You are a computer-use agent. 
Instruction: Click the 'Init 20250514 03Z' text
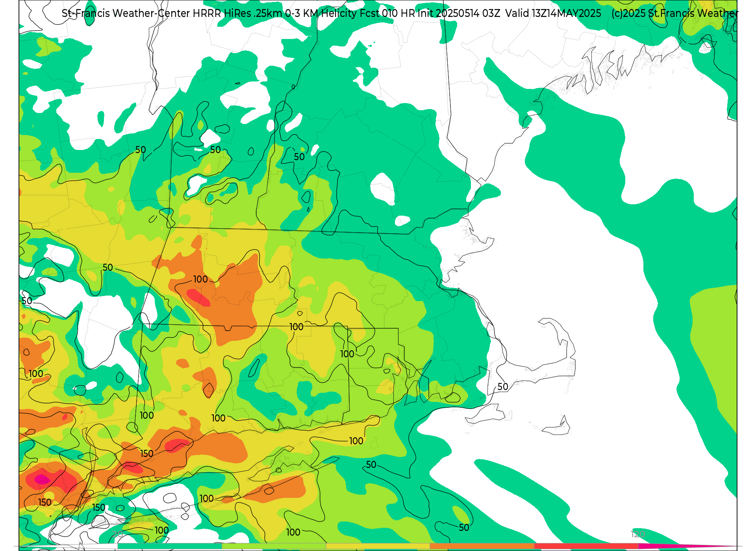pyautogui.click(x=459, y=13)
